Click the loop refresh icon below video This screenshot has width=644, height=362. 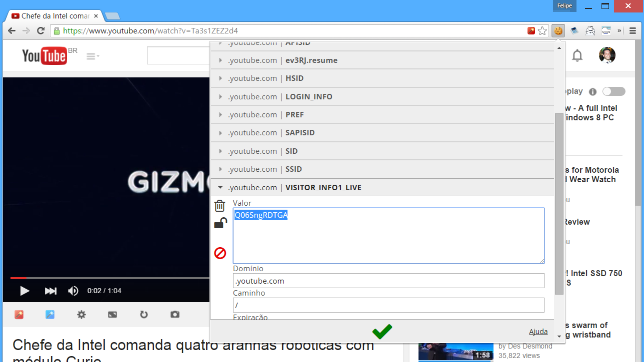[x=143, y=315]
